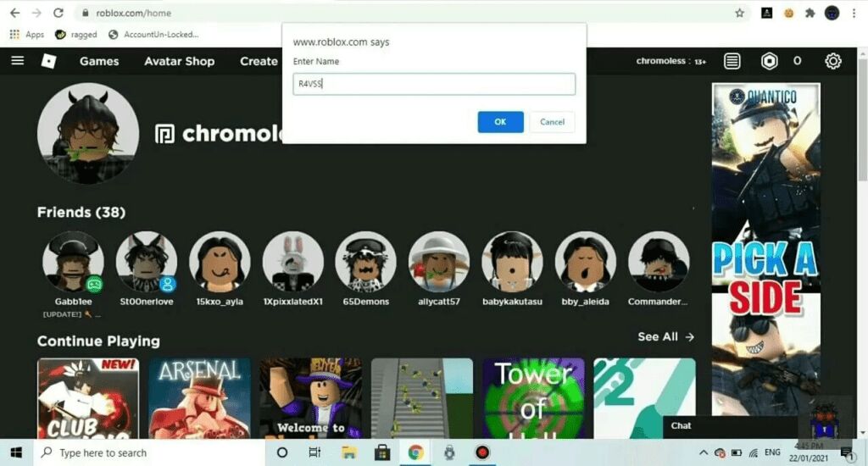Show hidden system tray icons
This screenshot has width=868, height=466.
(x=703, y=452)
